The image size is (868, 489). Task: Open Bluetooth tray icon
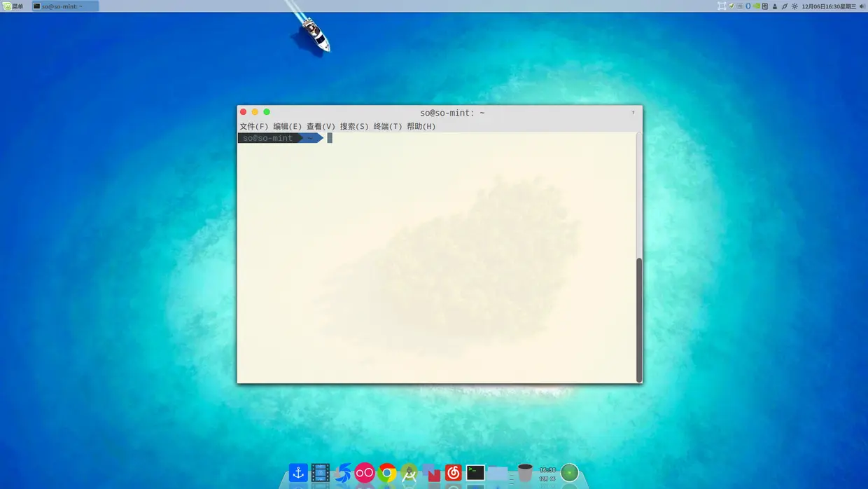click(x=748, y=6)
